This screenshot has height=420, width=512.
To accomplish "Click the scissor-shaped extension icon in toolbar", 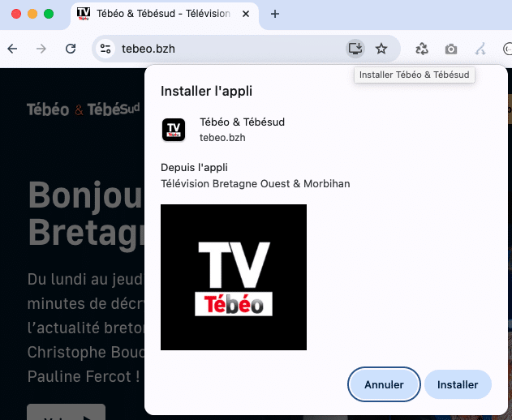I will pos(480,49).
